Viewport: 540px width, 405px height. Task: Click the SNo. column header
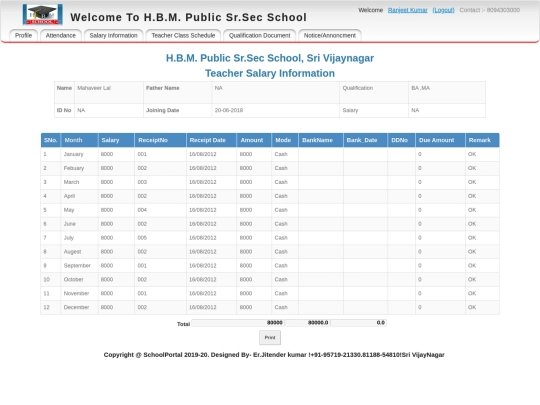click(51, 140)
